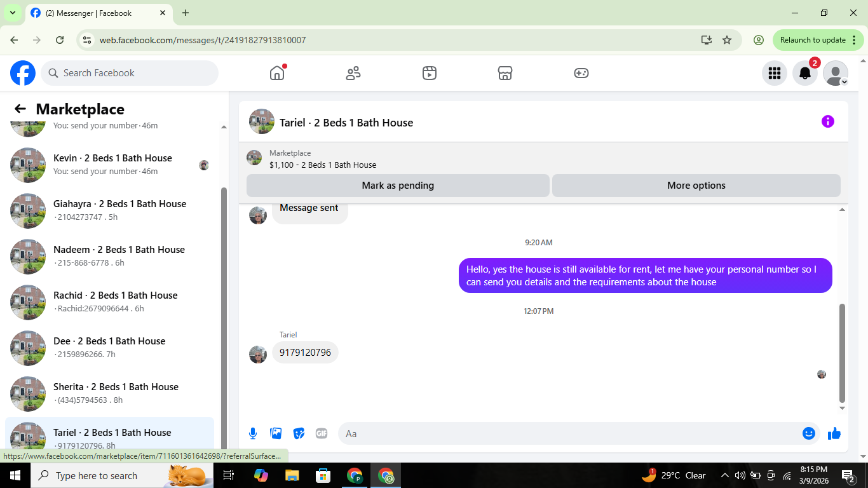The height and width of the screenshot is (488, 868).
Task: Open the Home feed icon
Action: click(277, 73)
